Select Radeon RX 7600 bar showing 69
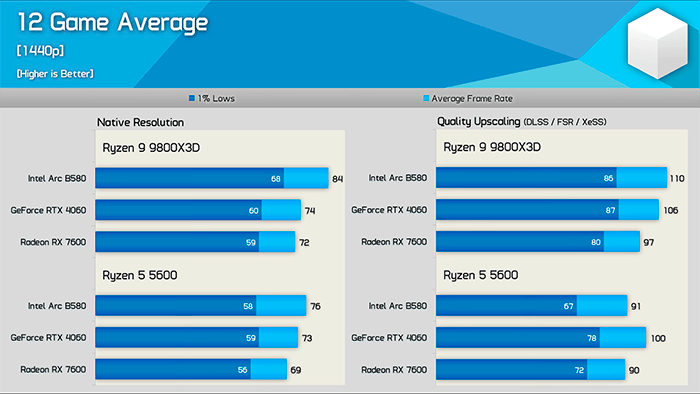The width and height of the screenshot is (700, 394). coord(191,369)
